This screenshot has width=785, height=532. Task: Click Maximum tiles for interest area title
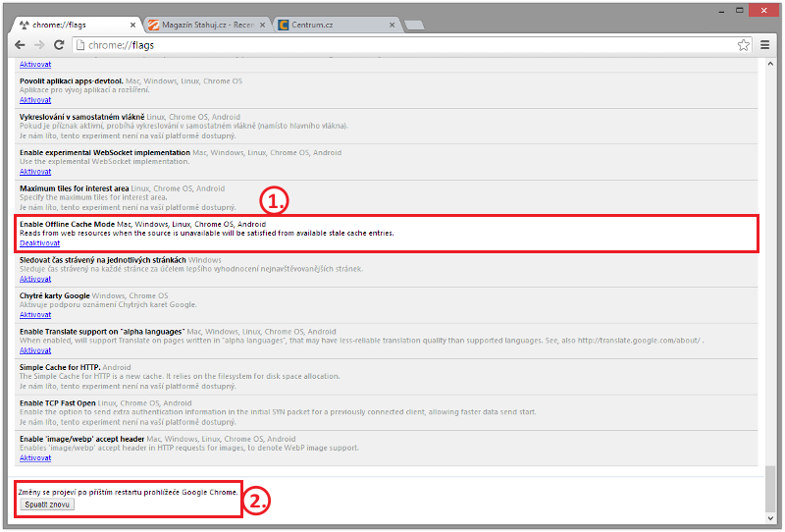coord(75,188)
